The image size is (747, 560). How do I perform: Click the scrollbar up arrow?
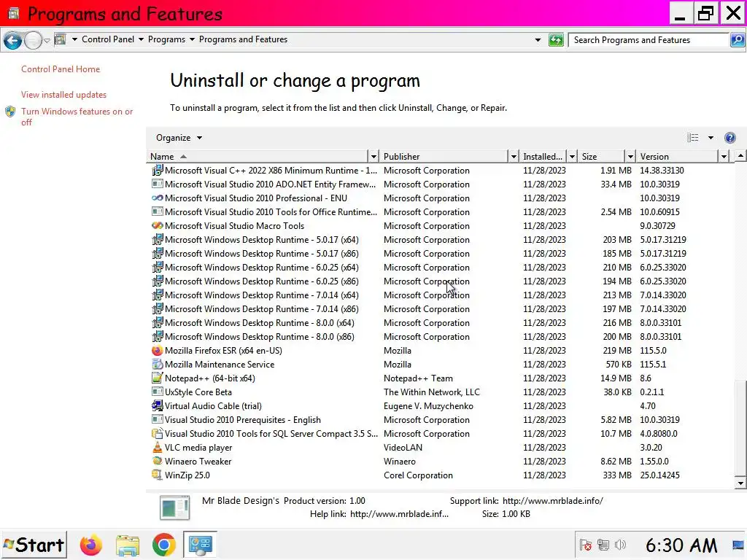[x=740, y=156]
